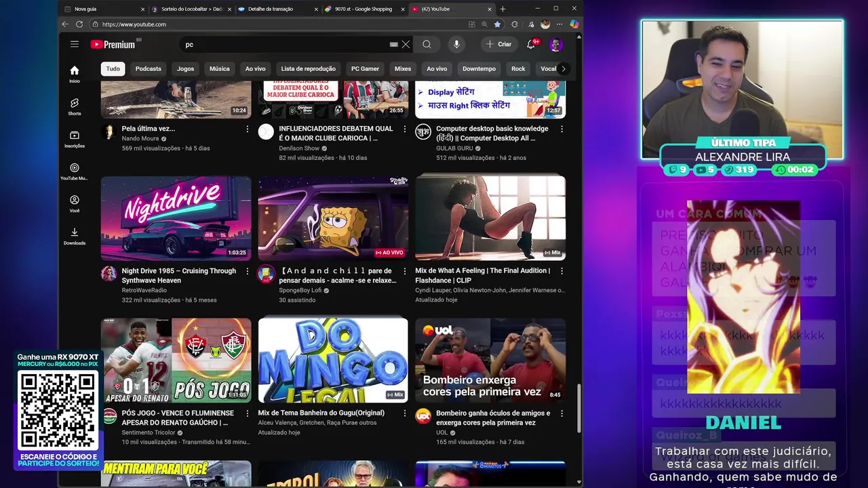Open options for Bombeiro ganha óculos video
The width and height of the screenshot is (868, 488).
pyautogui.click(x=561, y=413)
